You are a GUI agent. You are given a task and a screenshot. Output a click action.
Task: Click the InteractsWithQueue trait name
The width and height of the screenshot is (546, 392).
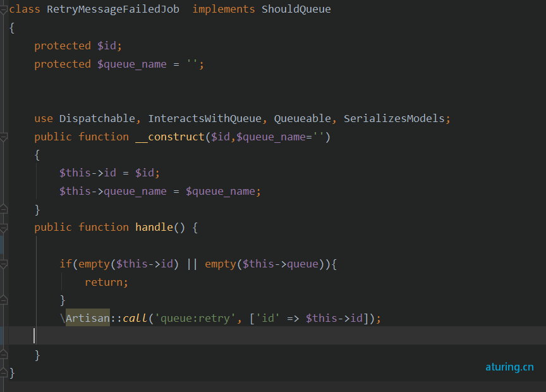click(x=205, y=118)
